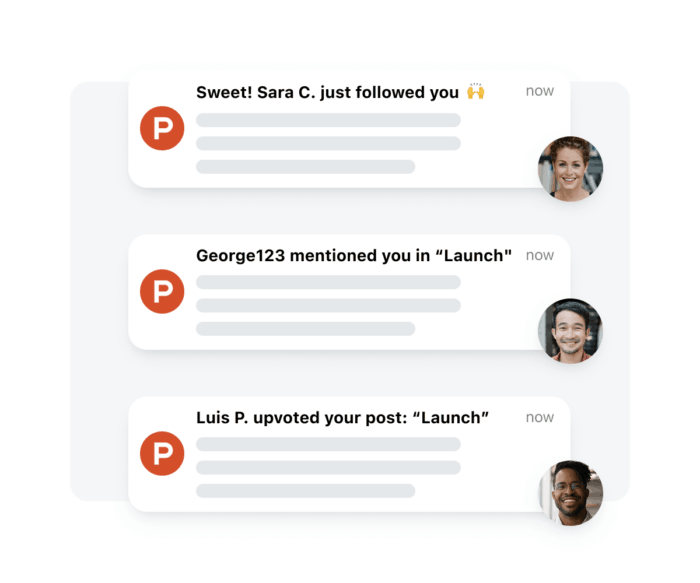Click the Product Hunt icon beside Luis P. notification

(x=162, y=453)
